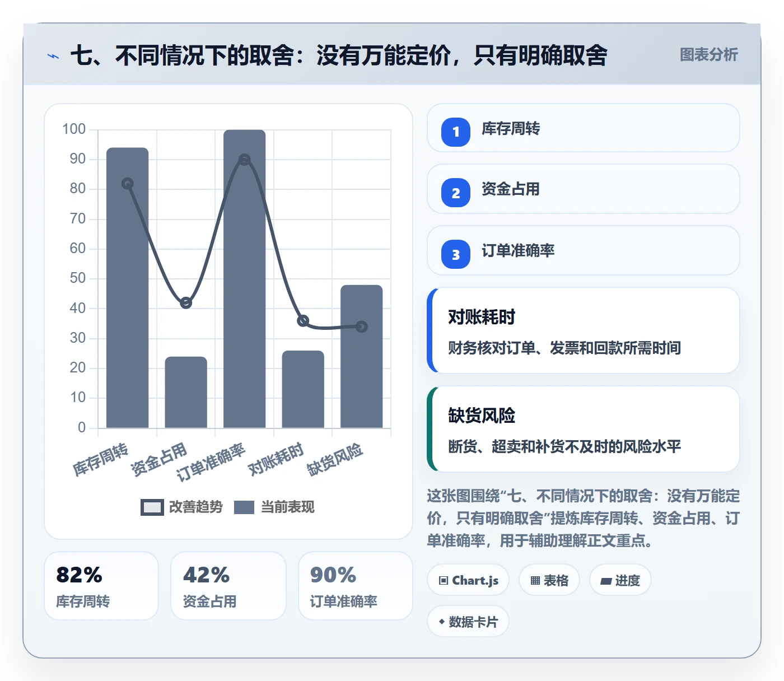Viewport: 784px width, 681px height.
Task: Click the trend line point at 42
Action: point(186,303)
